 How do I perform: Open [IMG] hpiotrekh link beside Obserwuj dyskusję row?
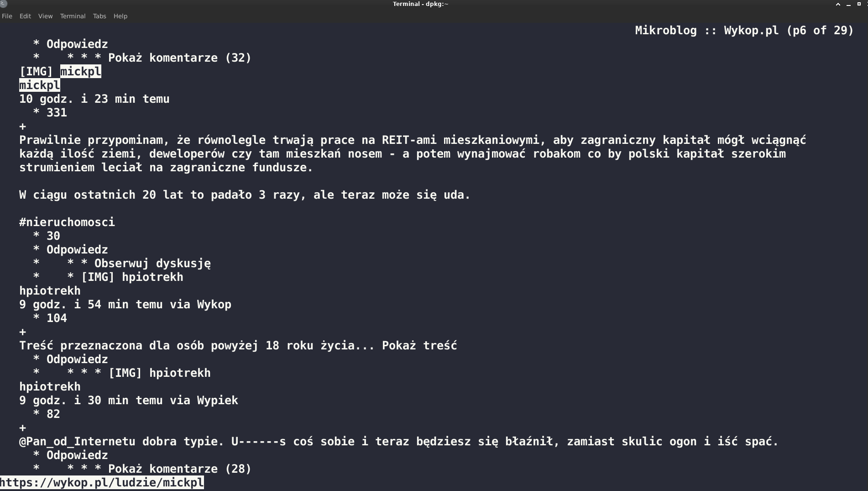(132, 277)
